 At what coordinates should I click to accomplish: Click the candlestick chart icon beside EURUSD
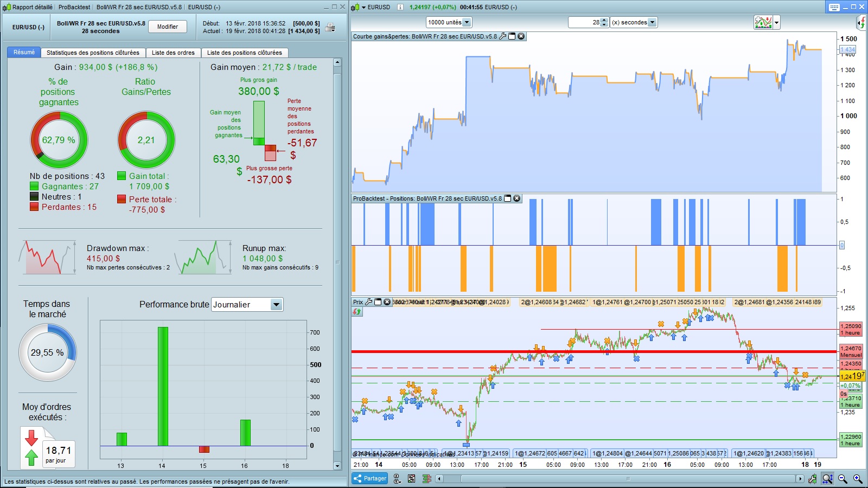point(355,7)
